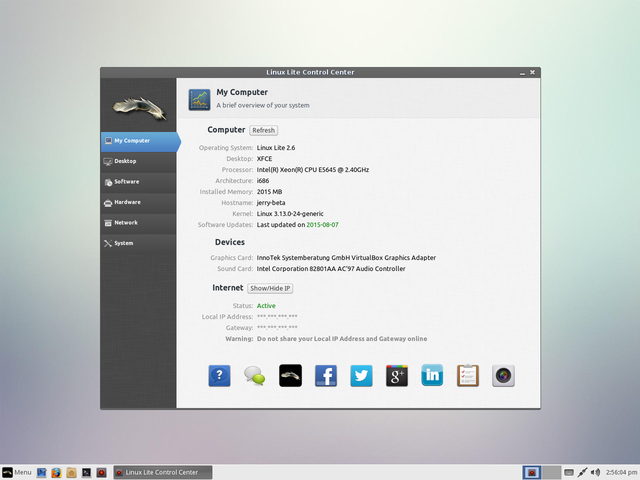Click the clock showing 2:56:04 pm
The image size is (640, 480).
coord(621,472)
